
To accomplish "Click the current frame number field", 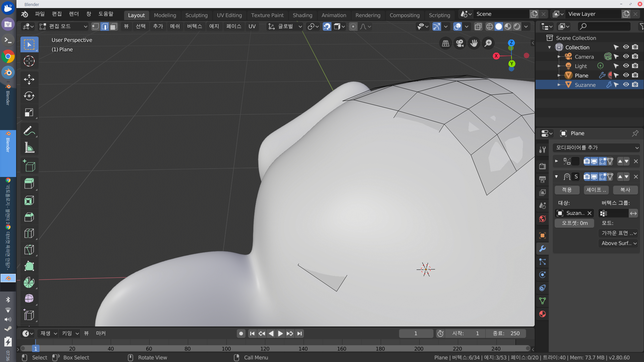I will pos(416,334).
